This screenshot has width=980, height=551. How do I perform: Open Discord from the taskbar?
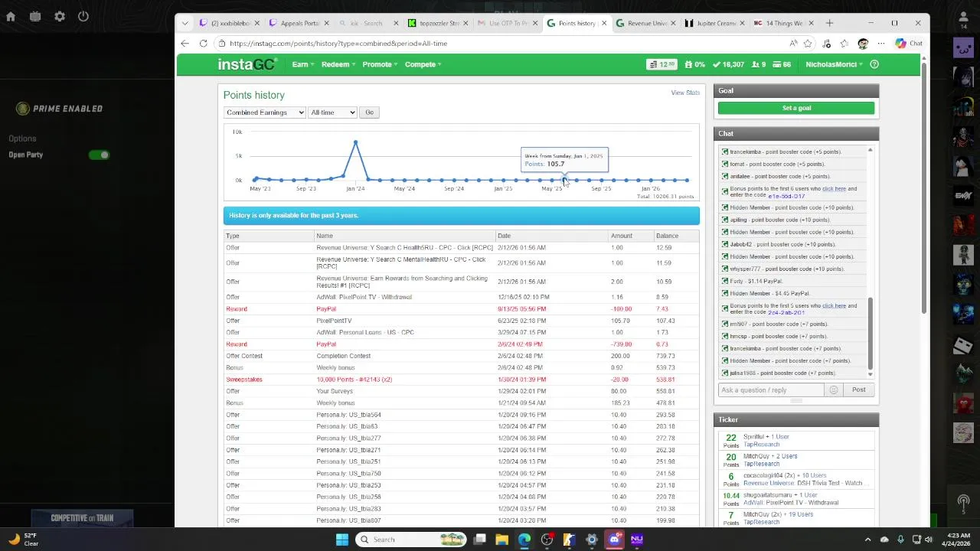(614, 540)
